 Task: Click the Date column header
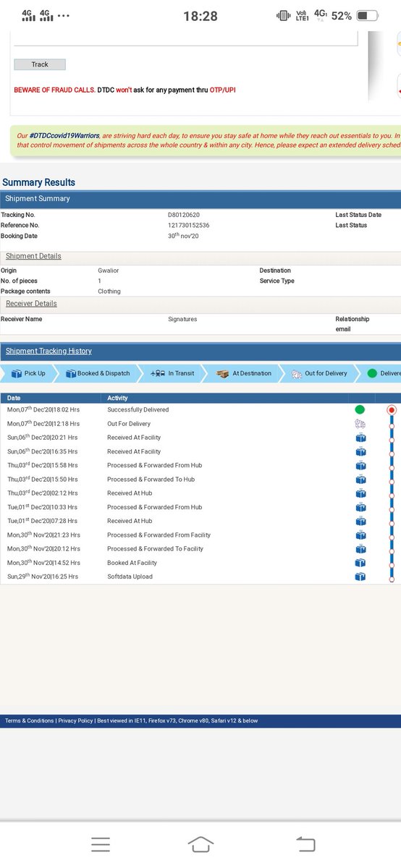[14, 398]
